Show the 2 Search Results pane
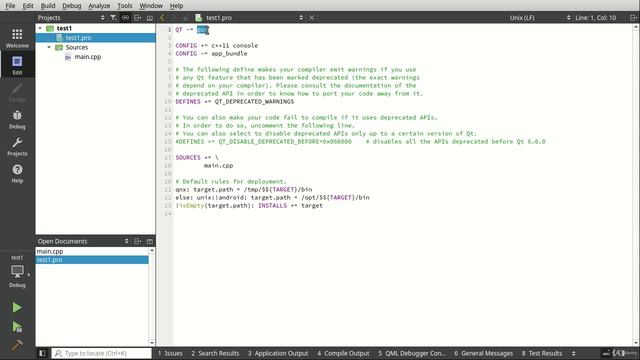 [215, 353]
